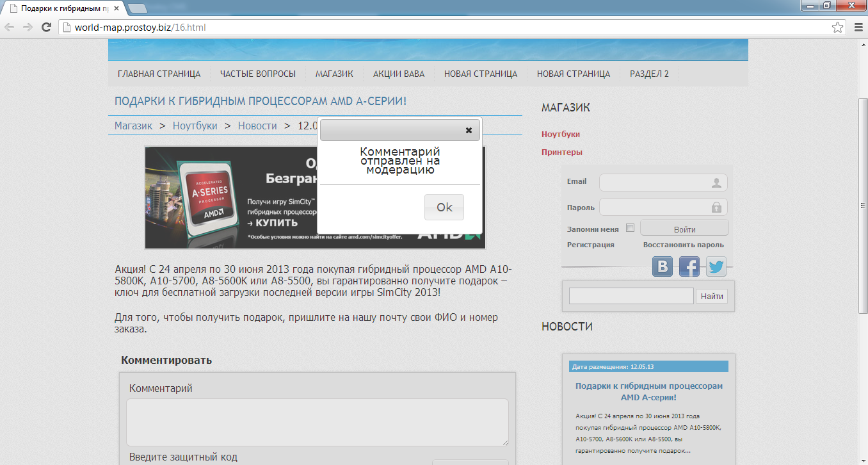Open "Частые вопросы" in the navigation
The image size is (868, 465).
pos(258,74)
